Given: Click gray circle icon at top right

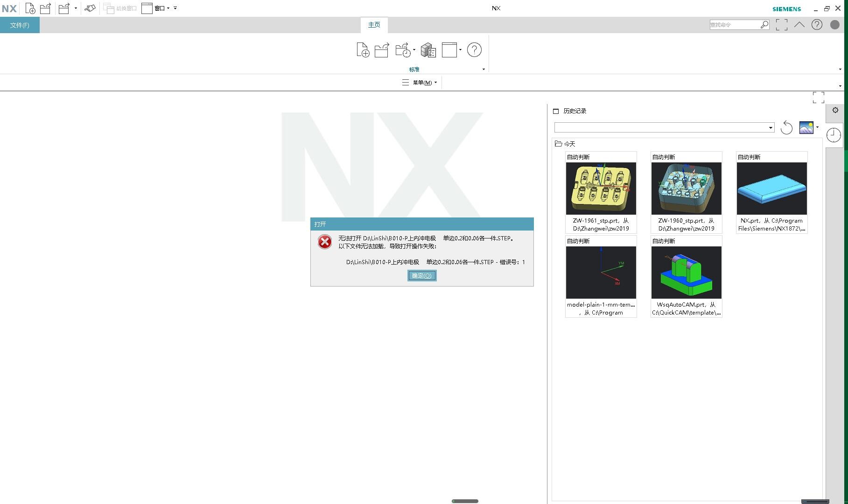Looking at the screenshot, I should [835, 25].
